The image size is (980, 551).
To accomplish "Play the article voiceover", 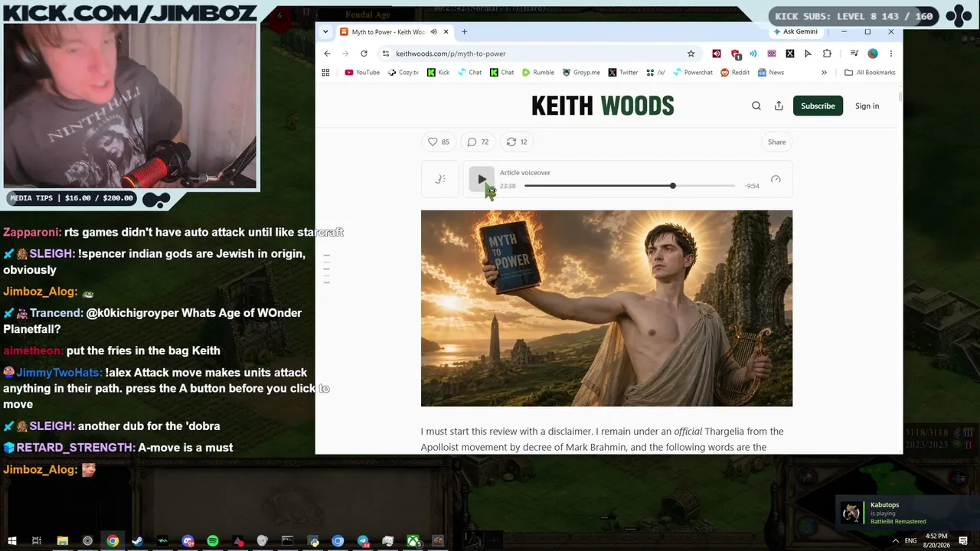I will (x=482, y=180).
